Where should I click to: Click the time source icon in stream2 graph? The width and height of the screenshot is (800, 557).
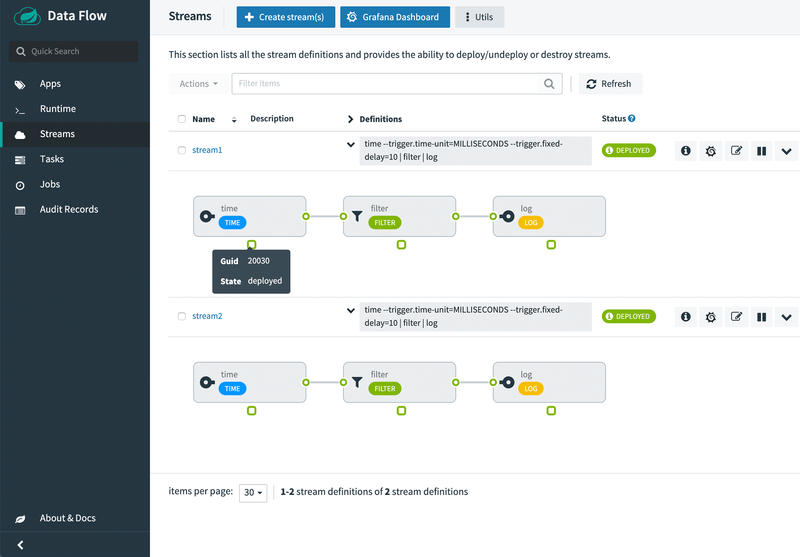tap(207, 382)
